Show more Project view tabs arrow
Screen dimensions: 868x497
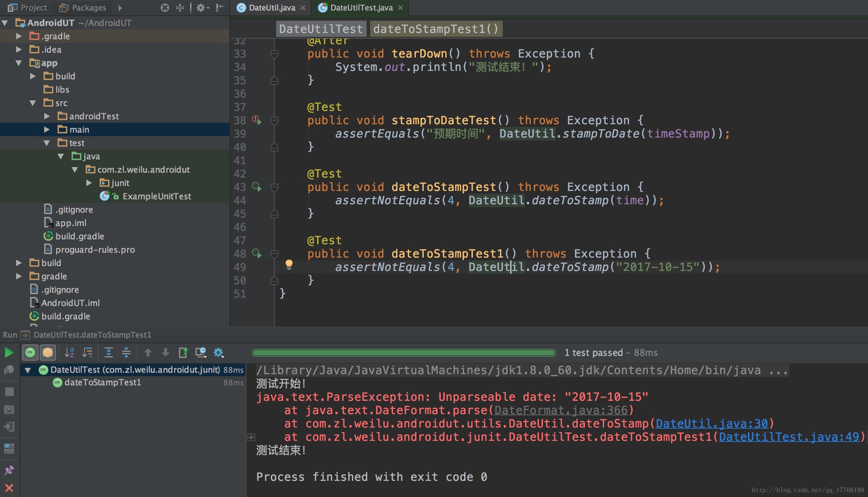tap(120, 8)
